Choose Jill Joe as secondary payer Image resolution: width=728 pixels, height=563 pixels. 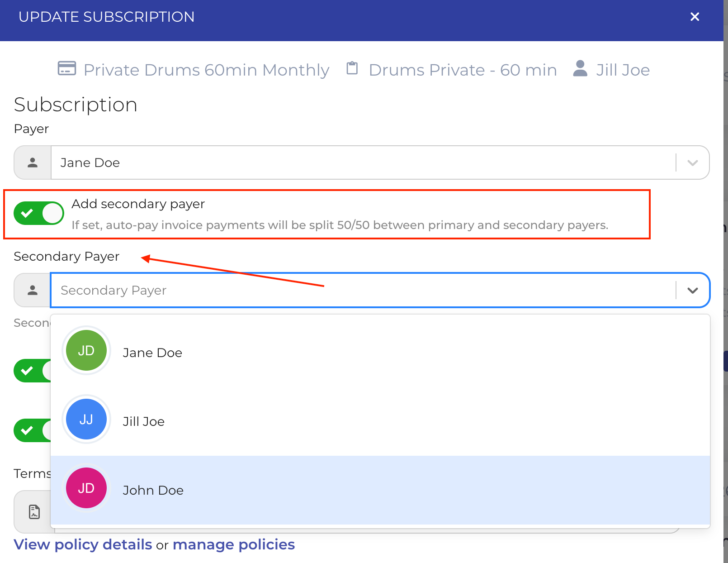click(x=144, y=421)
